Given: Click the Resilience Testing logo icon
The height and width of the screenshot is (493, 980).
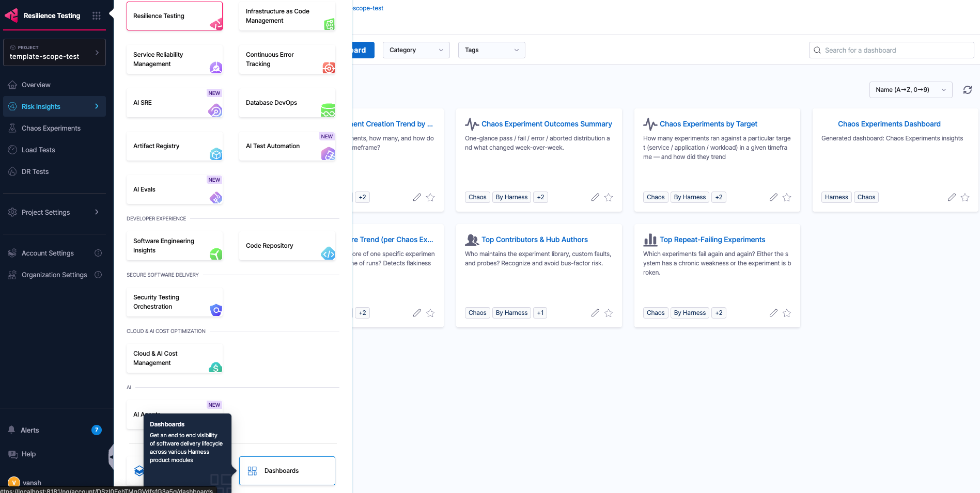Looking at the screenshot, I should coord(11,15).
